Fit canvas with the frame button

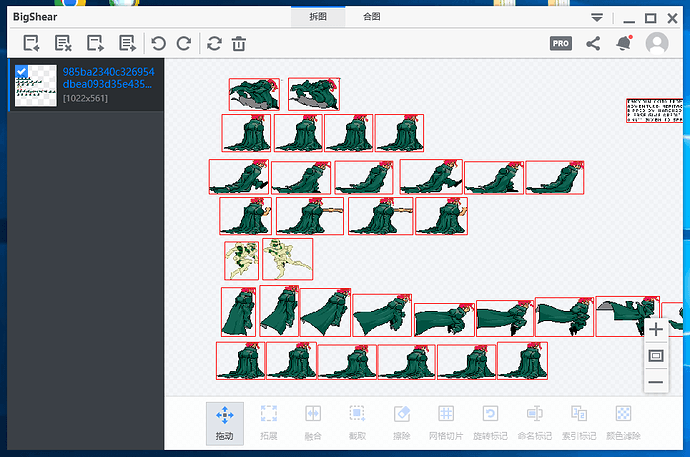pos(656,355)
